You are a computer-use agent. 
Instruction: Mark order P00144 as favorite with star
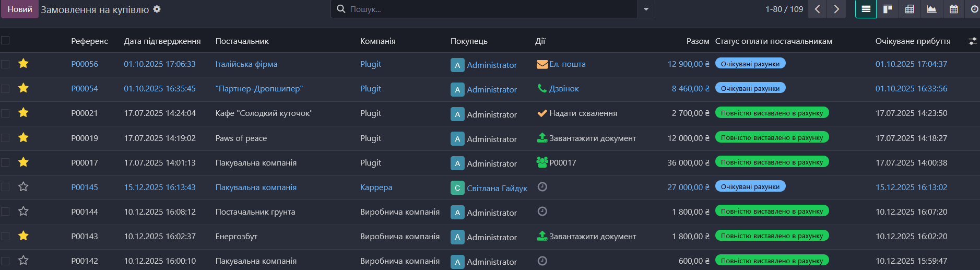tap(23, 212)
